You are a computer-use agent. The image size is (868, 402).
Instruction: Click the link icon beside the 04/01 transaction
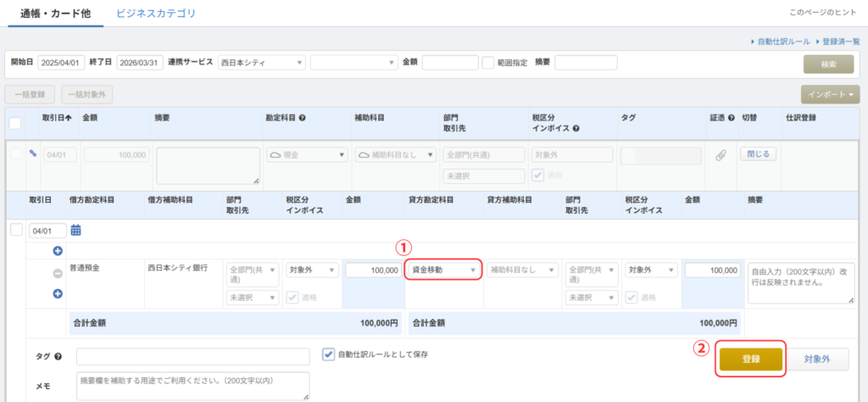(x=33, y=154)
